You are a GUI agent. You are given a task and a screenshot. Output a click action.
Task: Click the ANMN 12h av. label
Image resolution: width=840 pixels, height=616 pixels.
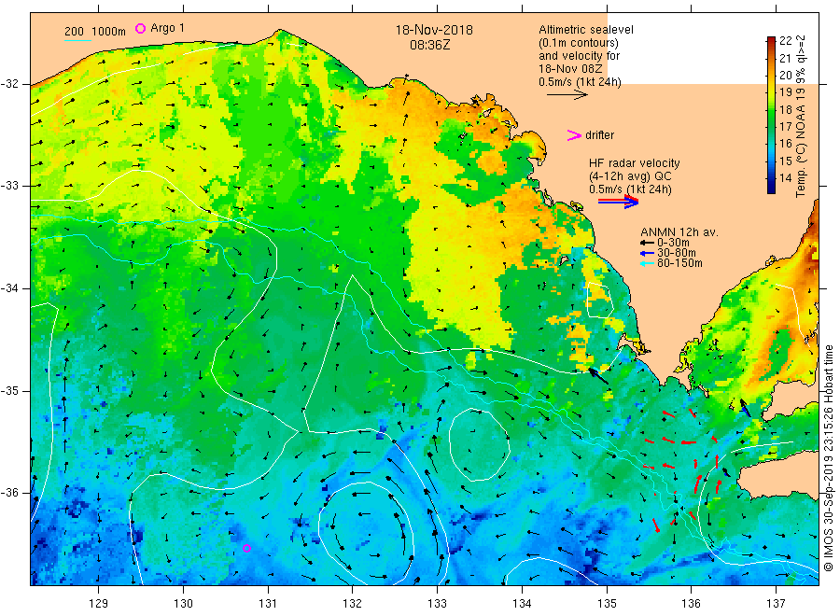coord(679,232)
